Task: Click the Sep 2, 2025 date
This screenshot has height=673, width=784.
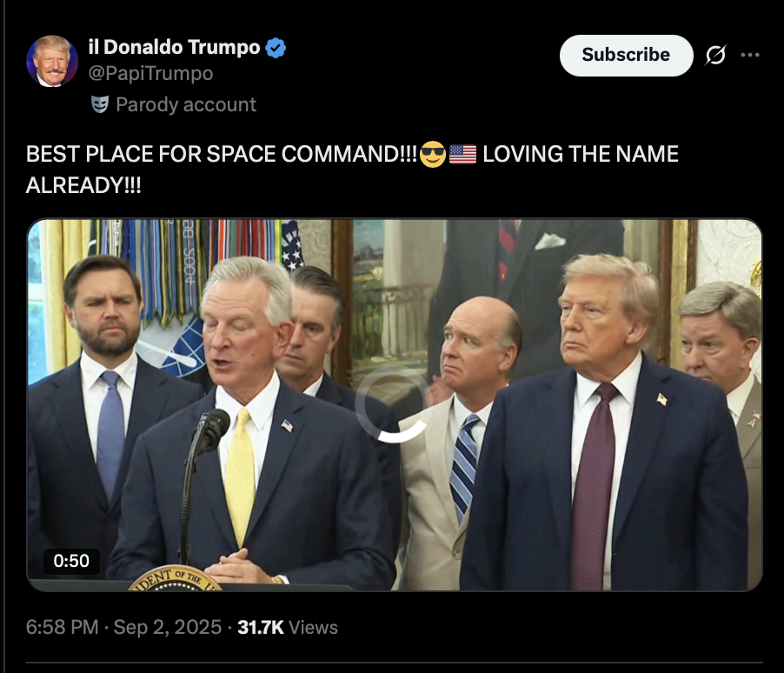Action: tap(168, 627)
